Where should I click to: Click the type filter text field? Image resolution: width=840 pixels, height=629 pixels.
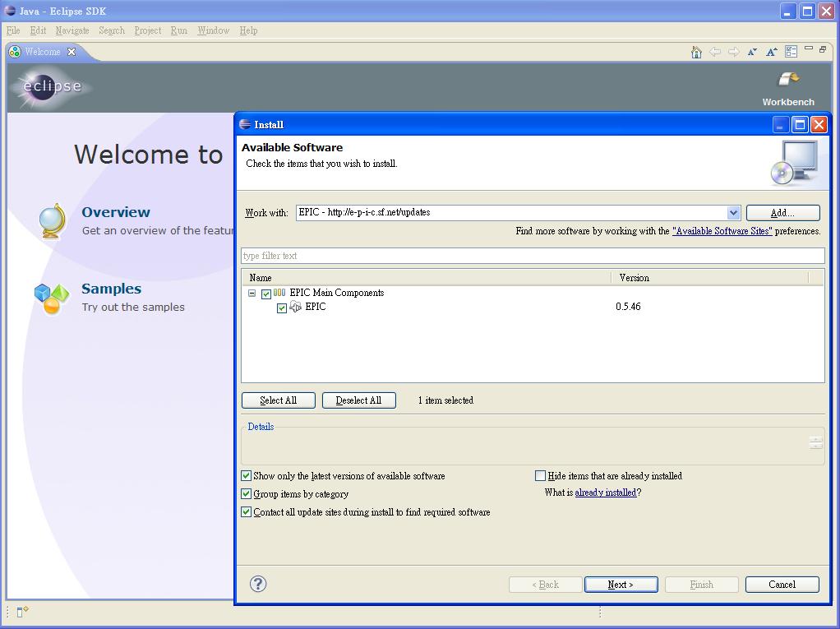click(531, 256)
